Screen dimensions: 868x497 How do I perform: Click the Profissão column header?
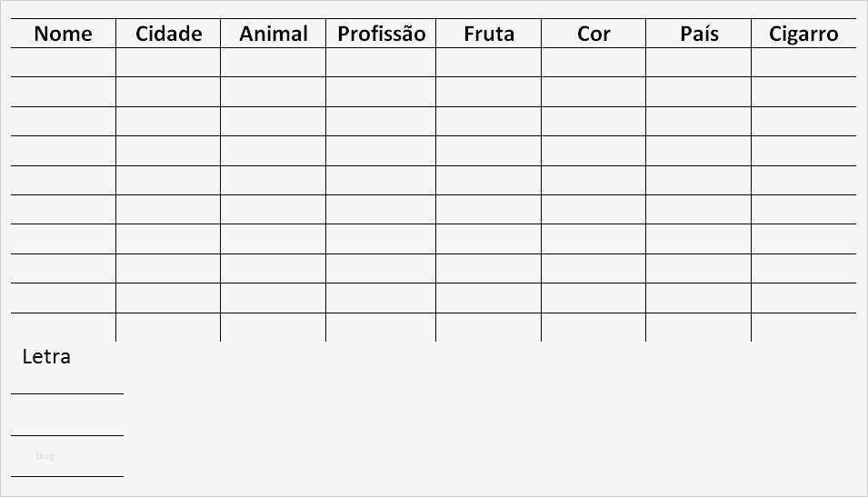tap(381, 34)
